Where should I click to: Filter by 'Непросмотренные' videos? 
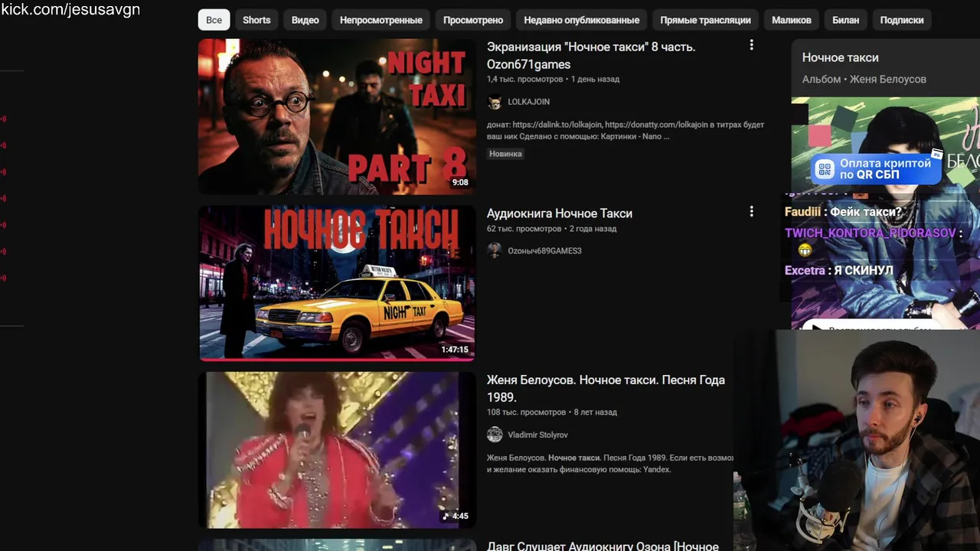(x=381, y=20)
